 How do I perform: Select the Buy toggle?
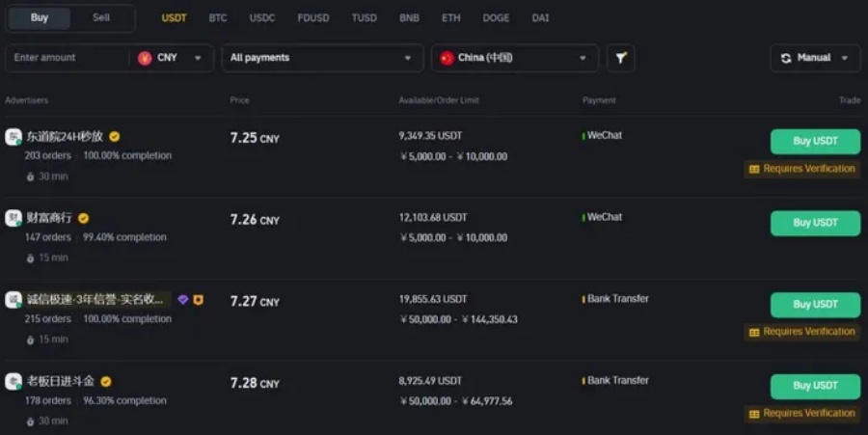[x=40, y=17]
